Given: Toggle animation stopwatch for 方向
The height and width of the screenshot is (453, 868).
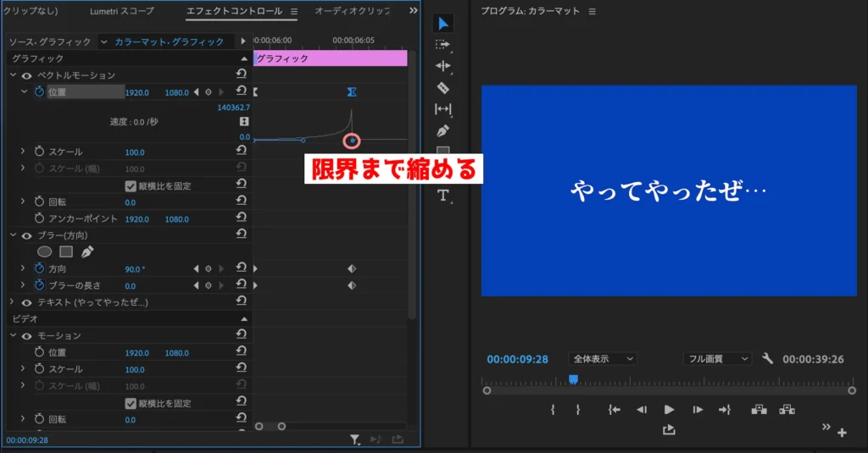Looking at the screenshot, I should pos(39,268).
